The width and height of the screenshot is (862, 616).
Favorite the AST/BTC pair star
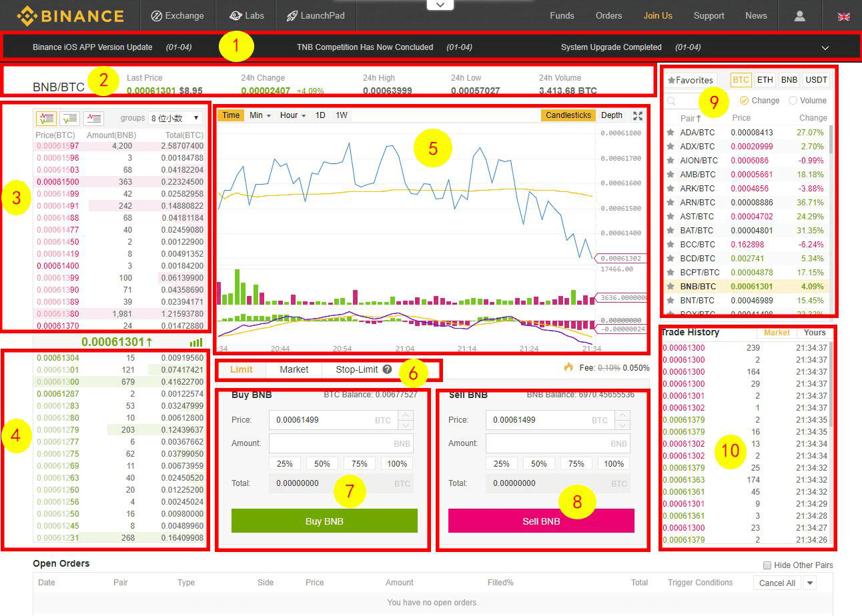[671, 216]
